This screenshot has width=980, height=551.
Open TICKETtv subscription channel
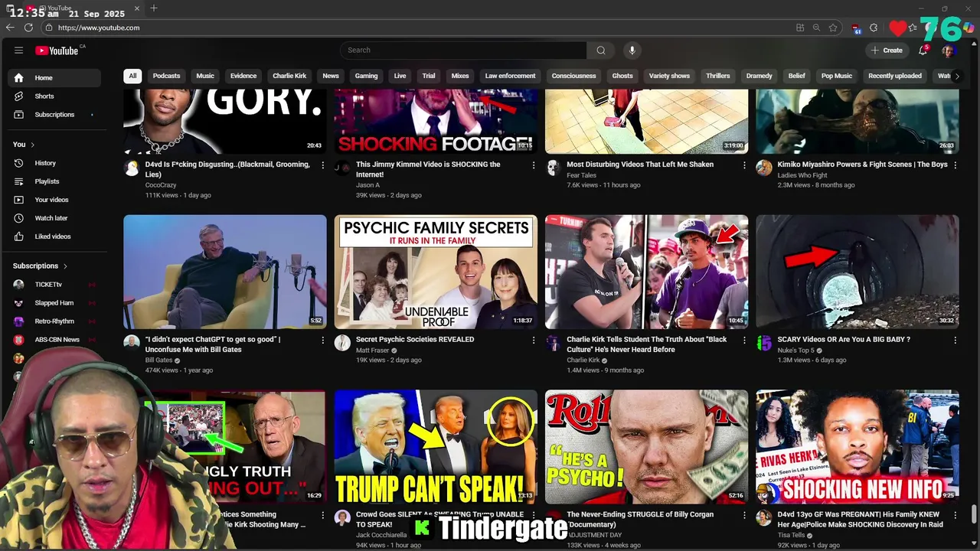54,285
